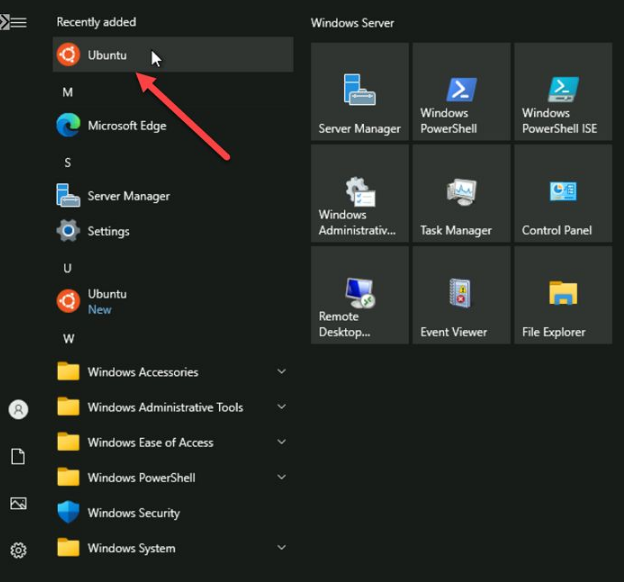
Task: Open Settings in the app list
Action: pyautogui.click(x=173, y=231)
